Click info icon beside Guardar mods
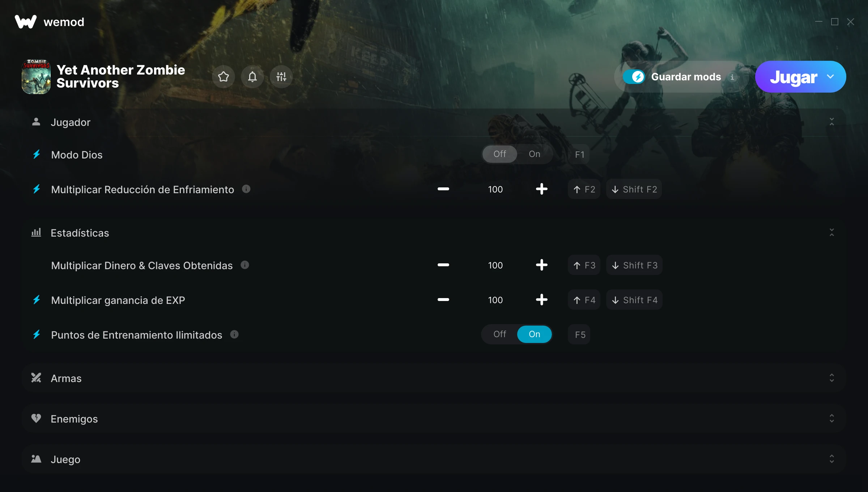Viewport: 868px width, 492px height. click(732, 77)
